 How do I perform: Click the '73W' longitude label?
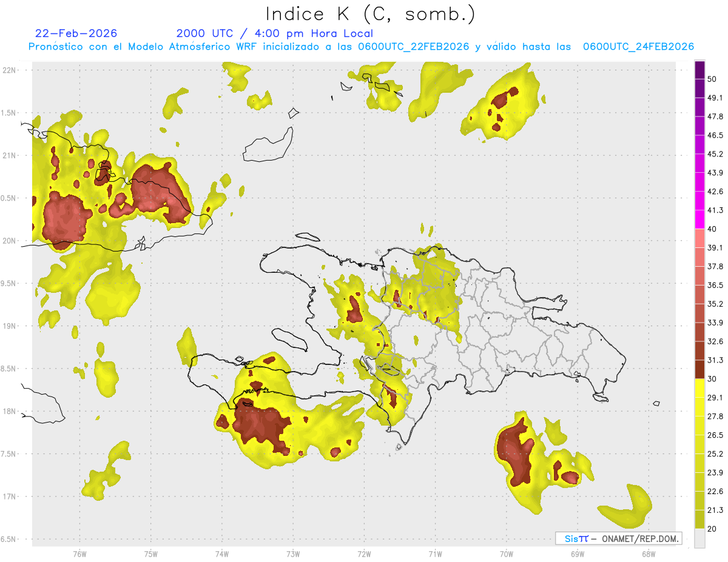293,554
